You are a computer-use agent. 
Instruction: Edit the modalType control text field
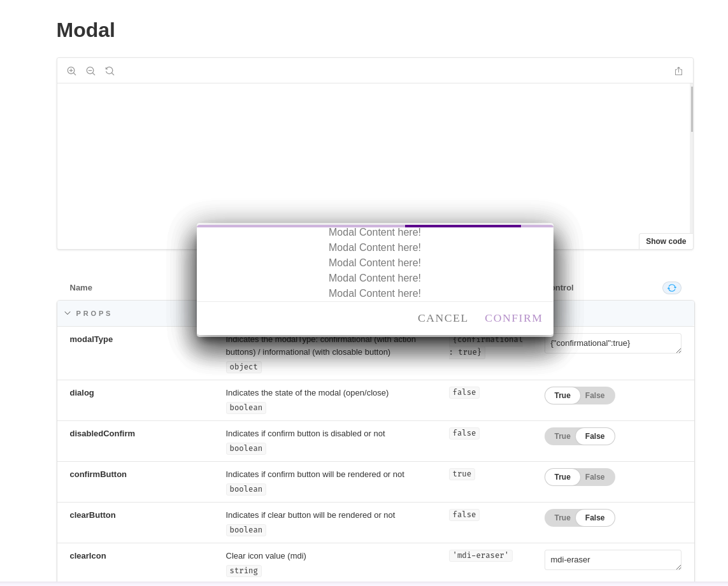612,343
